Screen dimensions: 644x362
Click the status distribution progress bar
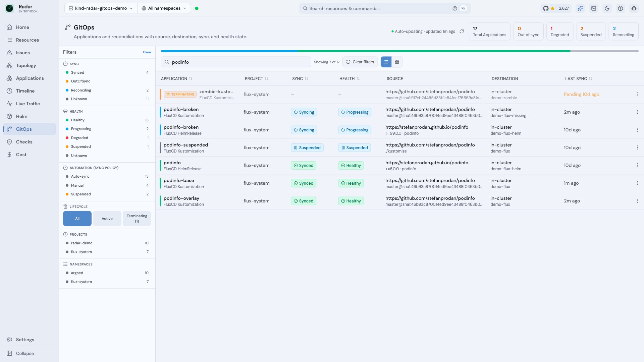399,51
